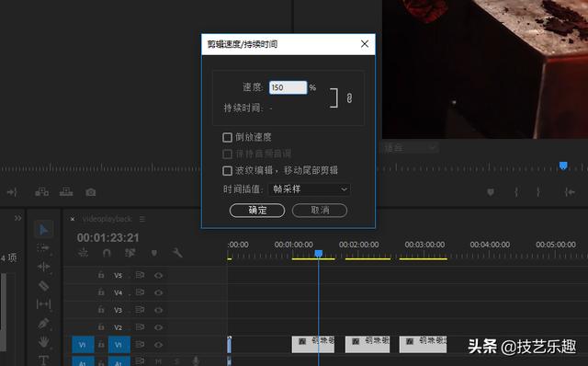Toggle timeline Snap magnet icon

point(107,253)
